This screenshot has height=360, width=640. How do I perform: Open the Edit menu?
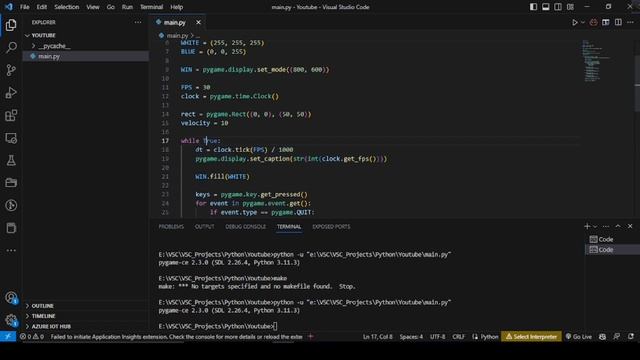tap(42, 7)
